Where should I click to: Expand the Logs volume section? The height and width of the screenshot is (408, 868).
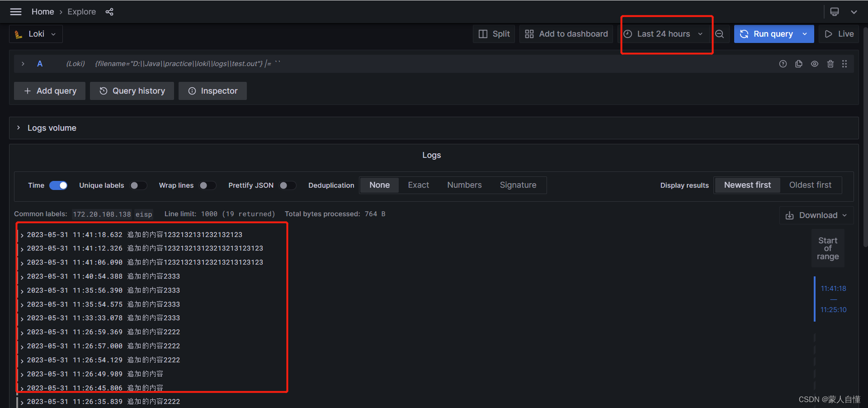(x=18, y=128)
